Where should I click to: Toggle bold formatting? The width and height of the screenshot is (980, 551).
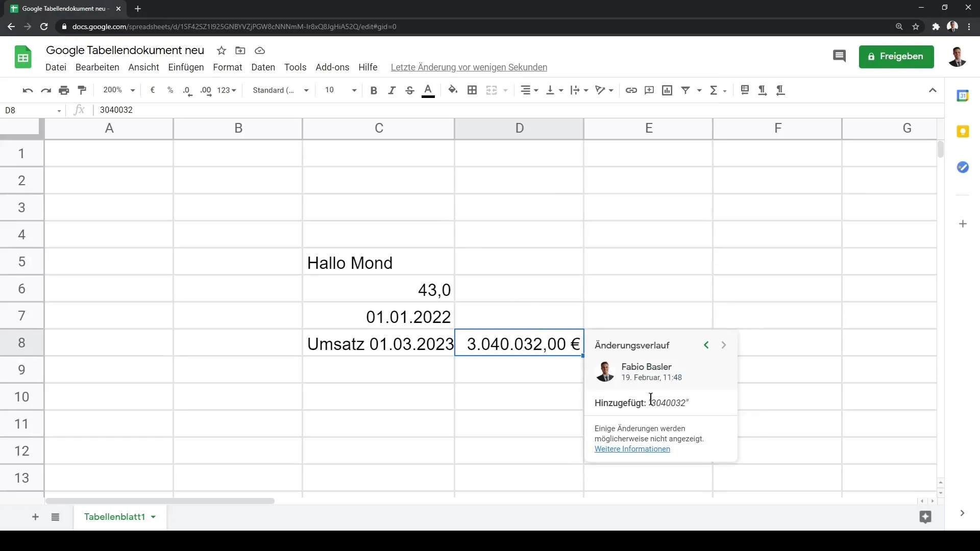(374, 90)
